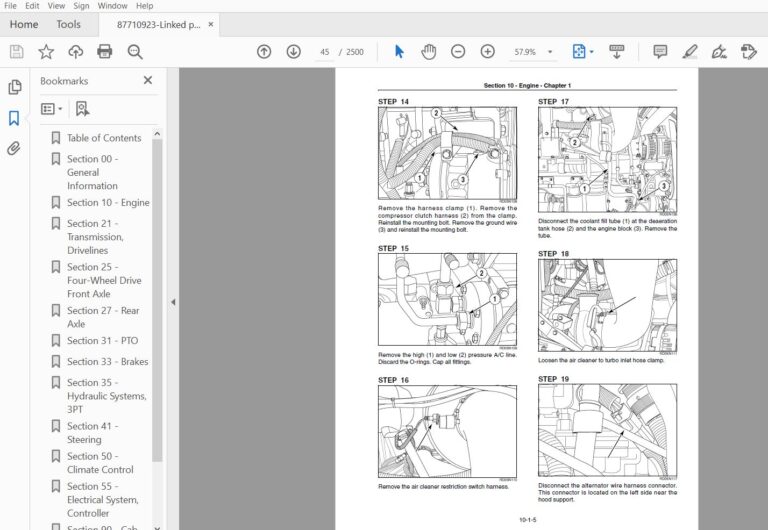Open the zoom percentage dropdown
This screenshot has width=768, height=530.
pos(550,52)
